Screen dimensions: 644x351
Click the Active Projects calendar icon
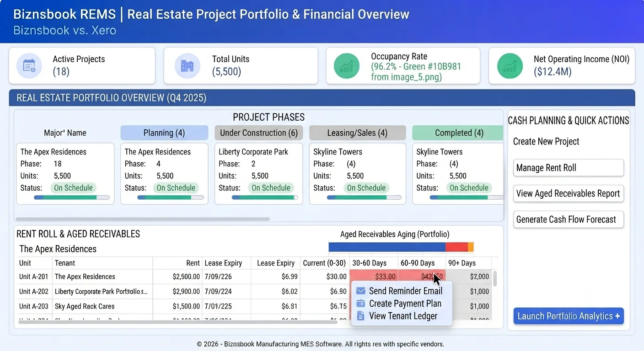[29, 66]
